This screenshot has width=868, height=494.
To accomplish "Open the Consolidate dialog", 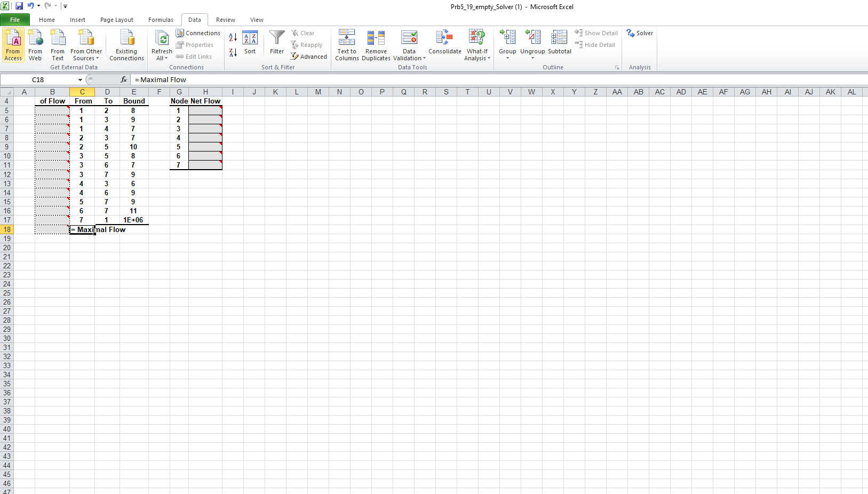I will click(x=444, y=45).
